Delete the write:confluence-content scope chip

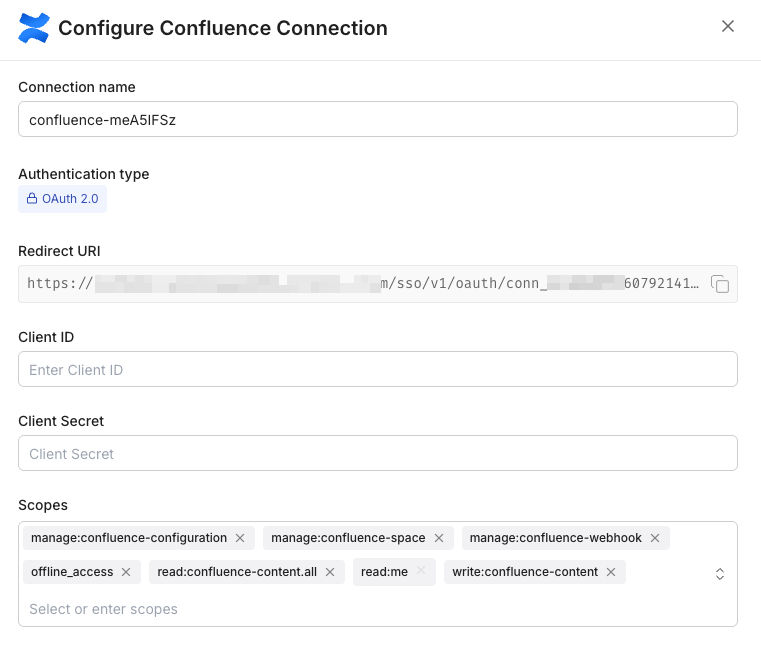(x=611, y=572)
